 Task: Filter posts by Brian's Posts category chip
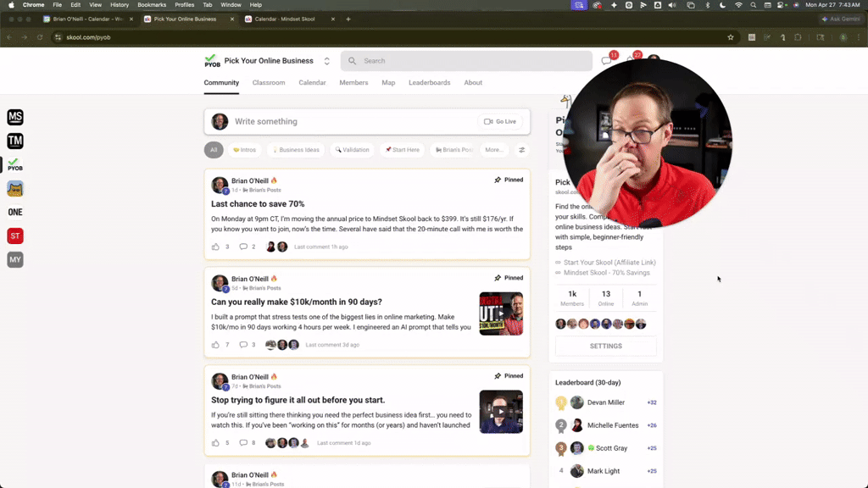(454, 150)
